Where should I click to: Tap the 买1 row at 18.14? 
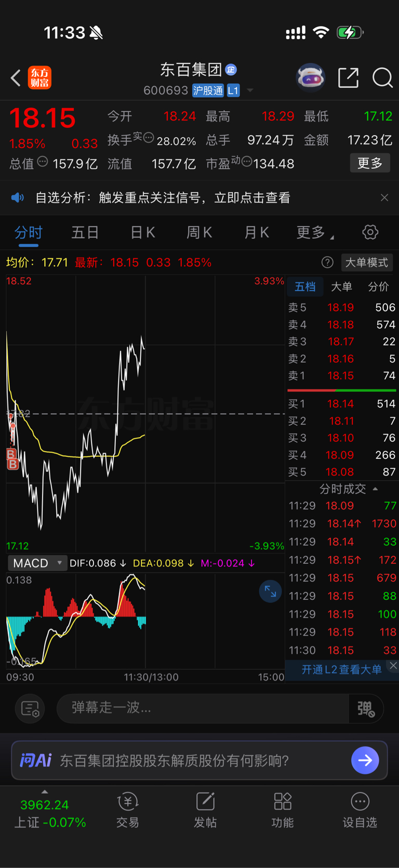pyautogui.click(x=342, y=404)
